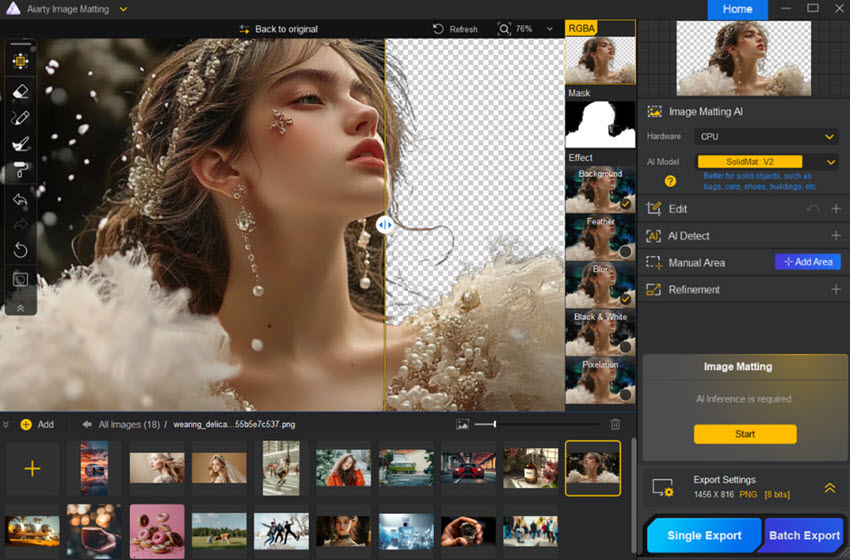Image resolution: width=850 pixels, height=560 pixels.
Task: Select the red sports car thumbnail
Action: coord(468,468)
